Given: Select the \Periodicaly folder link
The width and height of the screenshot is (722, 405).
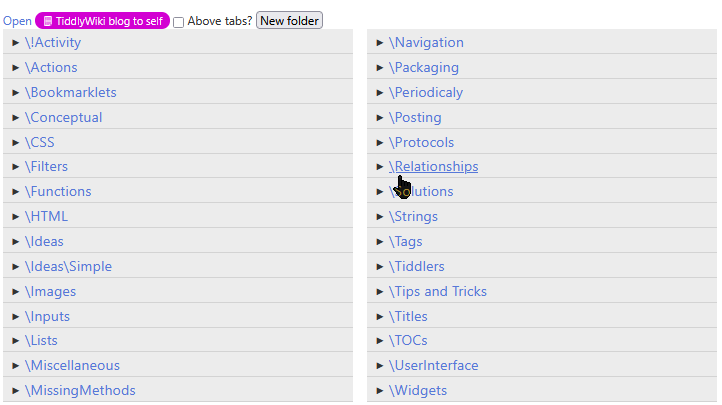Looking at the screenshot, I should pos(426,92).
